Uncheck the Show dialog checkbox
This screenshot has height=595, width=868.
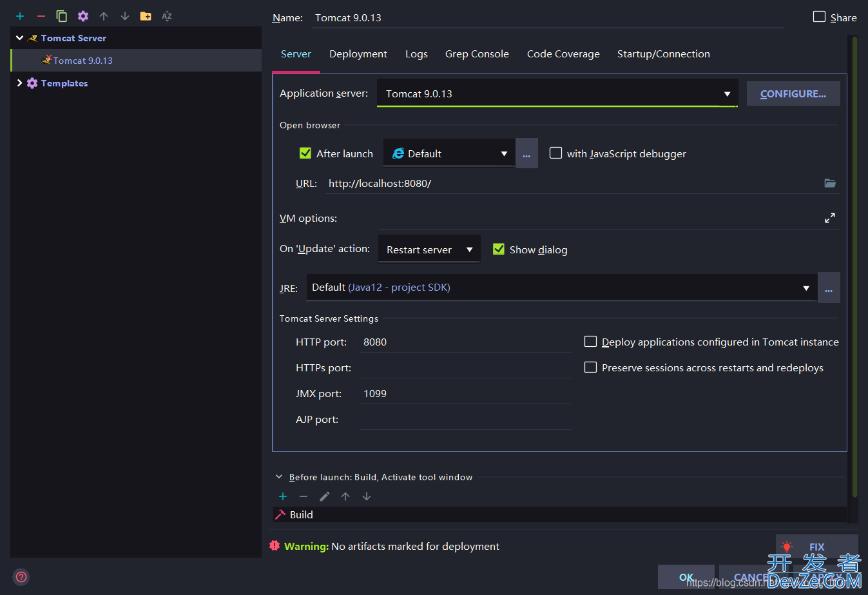click(x=499, y=249)
